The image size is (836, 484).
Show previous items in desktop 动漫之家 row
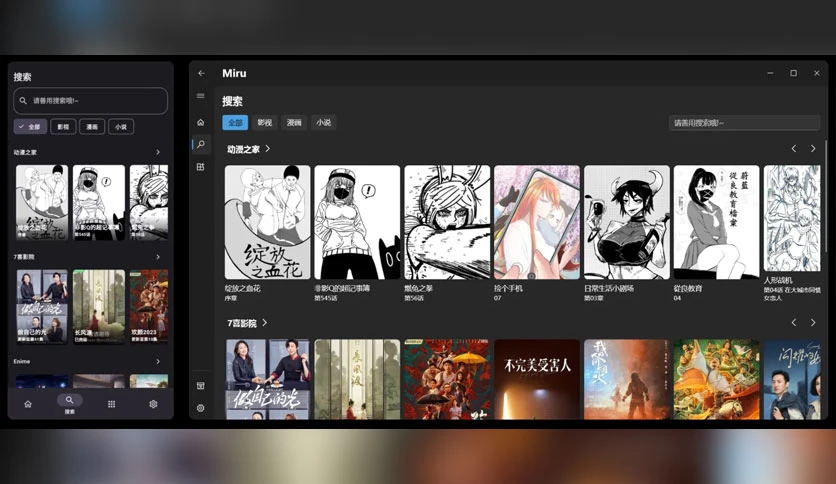[x=794, y=149]
